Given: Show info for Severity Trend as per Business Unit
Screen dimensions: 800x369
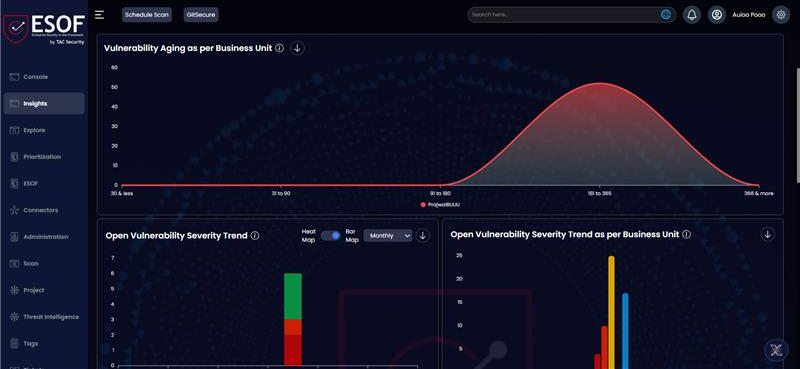Looking at the screenshot, I should point(687,234).
